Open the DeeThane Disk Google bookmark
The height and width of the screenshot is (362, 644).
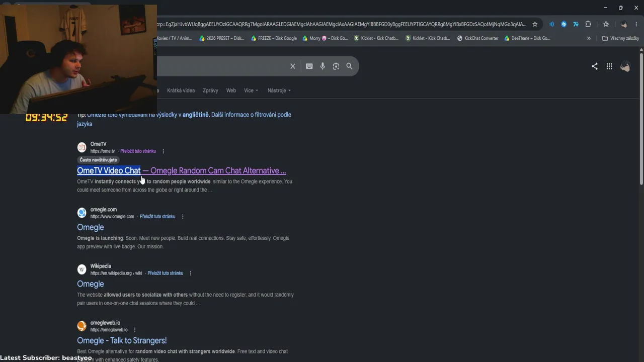tap(527, 38)
